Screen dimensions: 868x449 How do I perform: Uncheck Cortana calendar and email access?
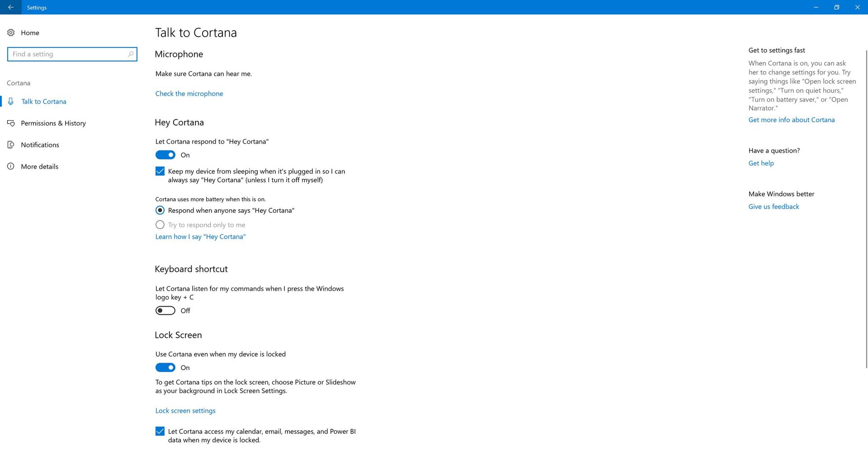click(160, 431)
